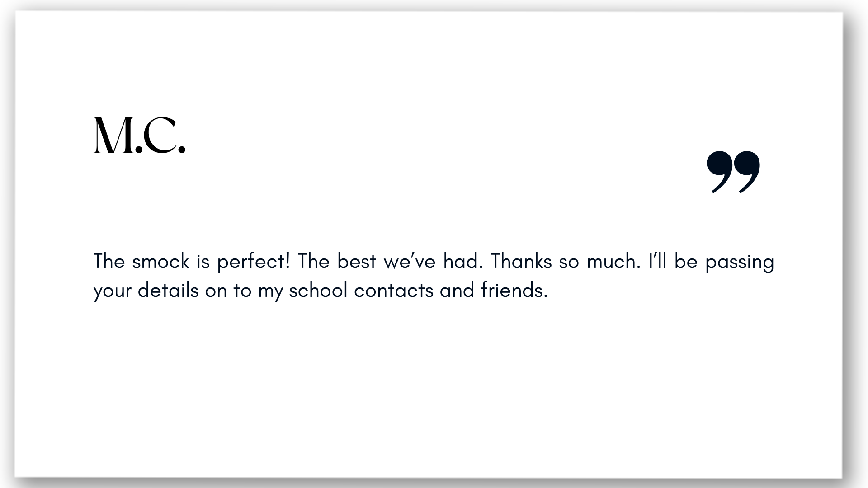The height and width of the screenshot is (488, 868).
Task: Select the sentence "The best we've had."
Action: pos(391,262)
